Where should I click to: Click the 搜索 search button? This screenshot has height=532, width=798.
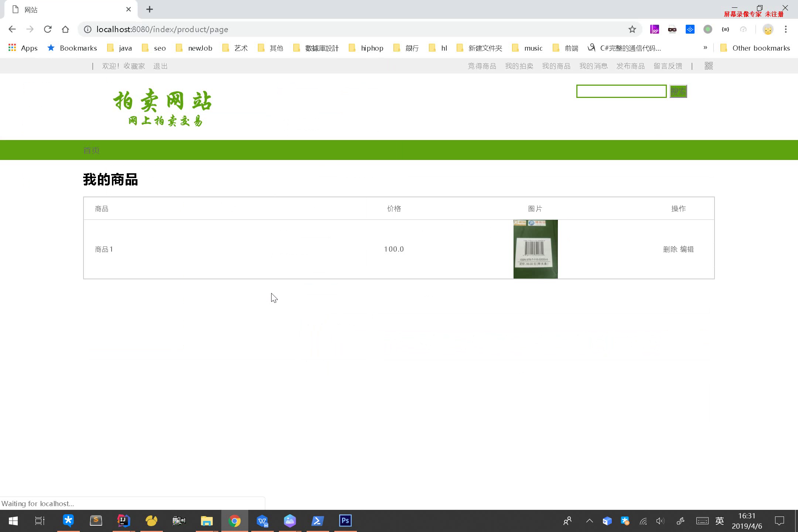(678, 91)
